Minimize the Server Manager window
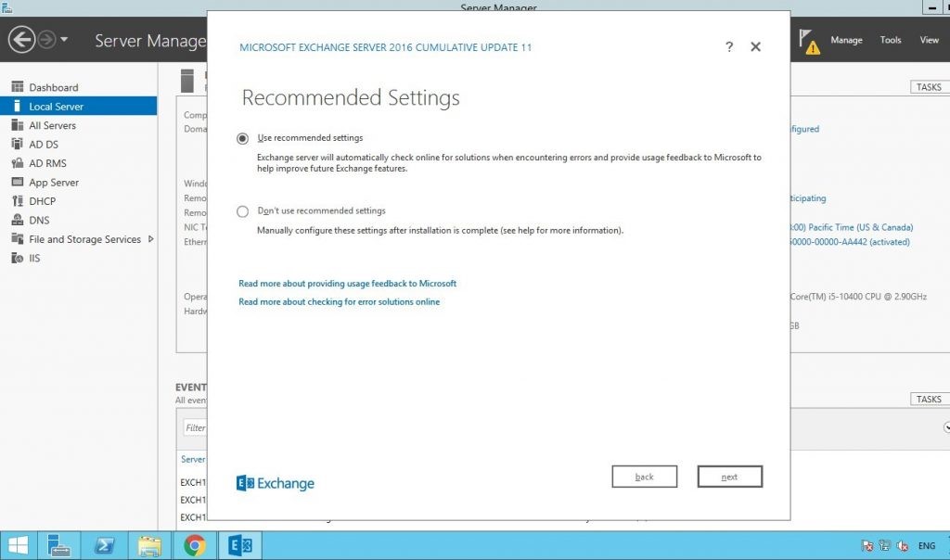950x560 pixels. (931, 7)
